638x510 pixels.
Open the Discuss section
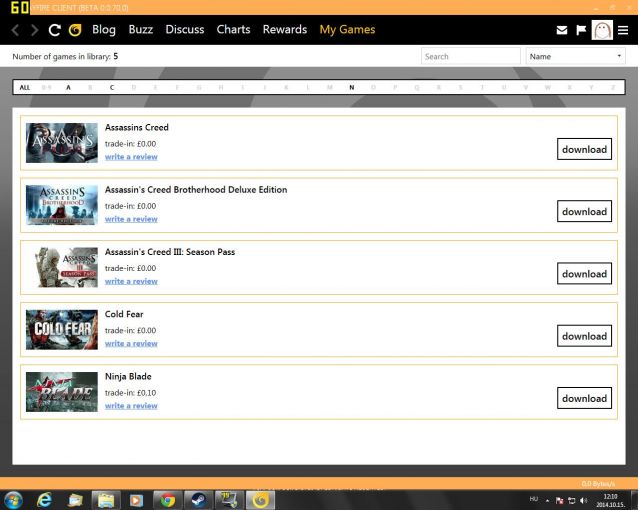coord(185,30)
